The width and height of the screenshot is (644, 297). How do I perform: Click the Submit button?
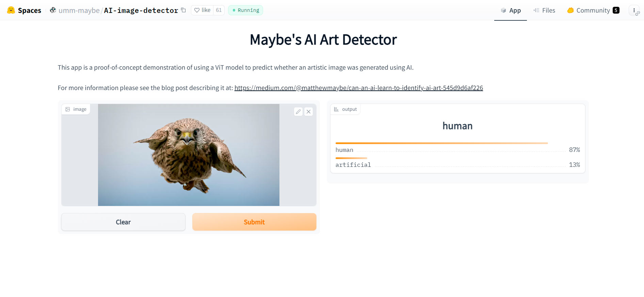click(254, 222)
